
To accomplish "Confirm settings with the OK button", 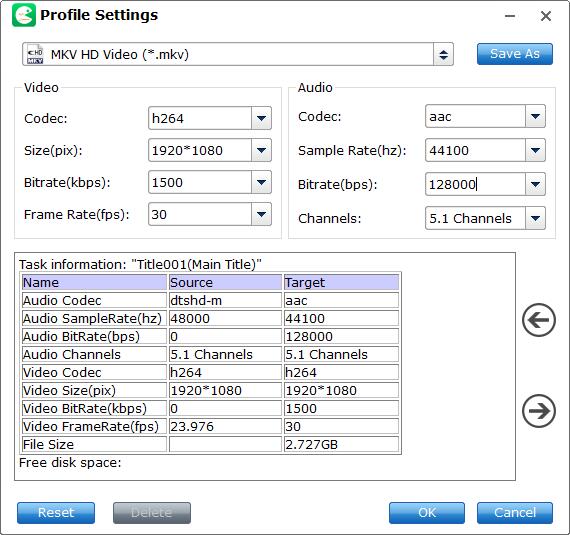I will [427, 513].
